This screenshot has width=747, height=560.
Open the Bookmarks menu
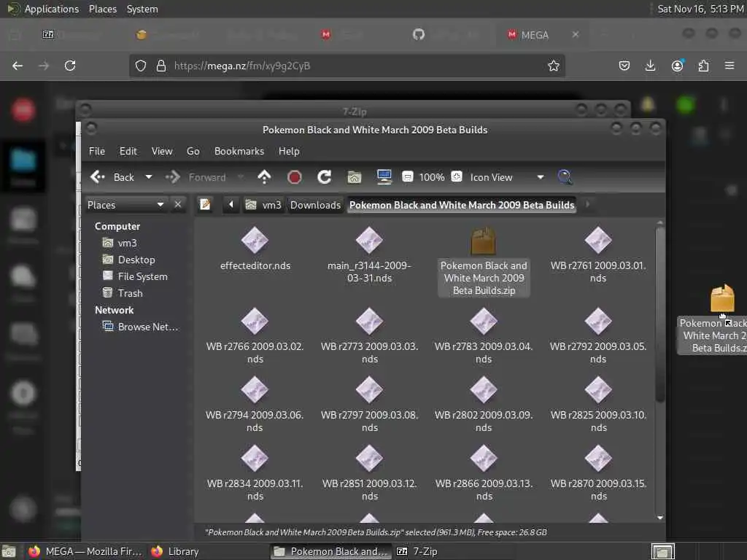click(x=239, y=151)
